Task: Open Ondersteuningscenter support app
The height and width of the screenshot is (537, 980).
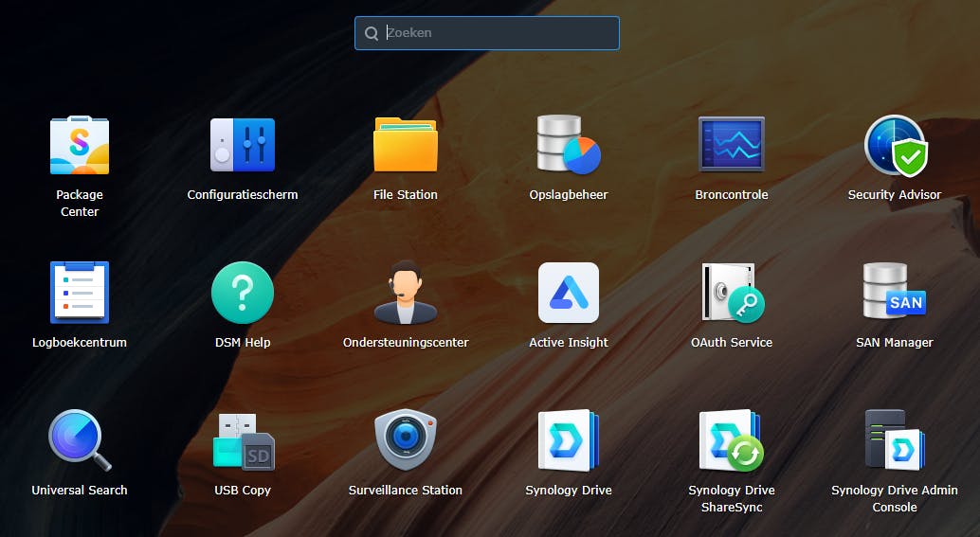Action: point(406,293)
